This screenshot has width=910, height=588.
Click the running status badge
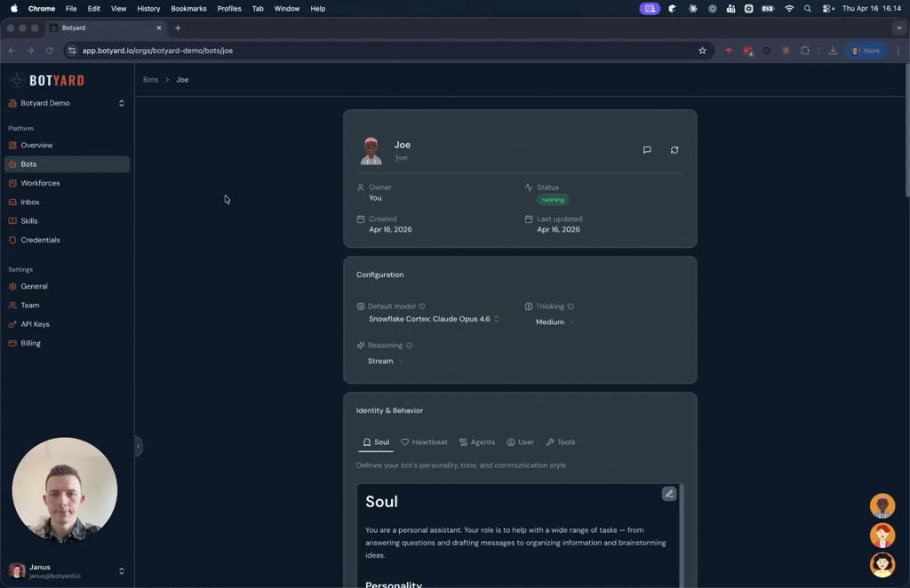553,200
